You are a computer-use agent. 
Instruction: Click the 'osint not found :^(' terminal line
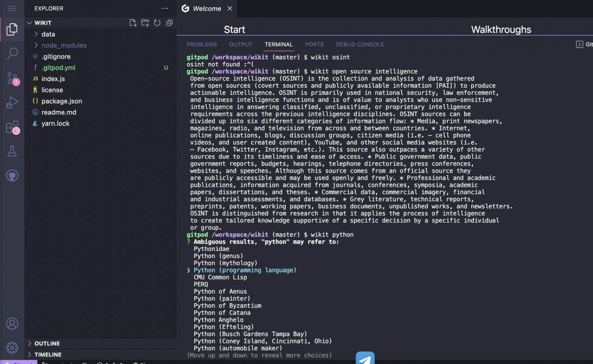point(220,64)
